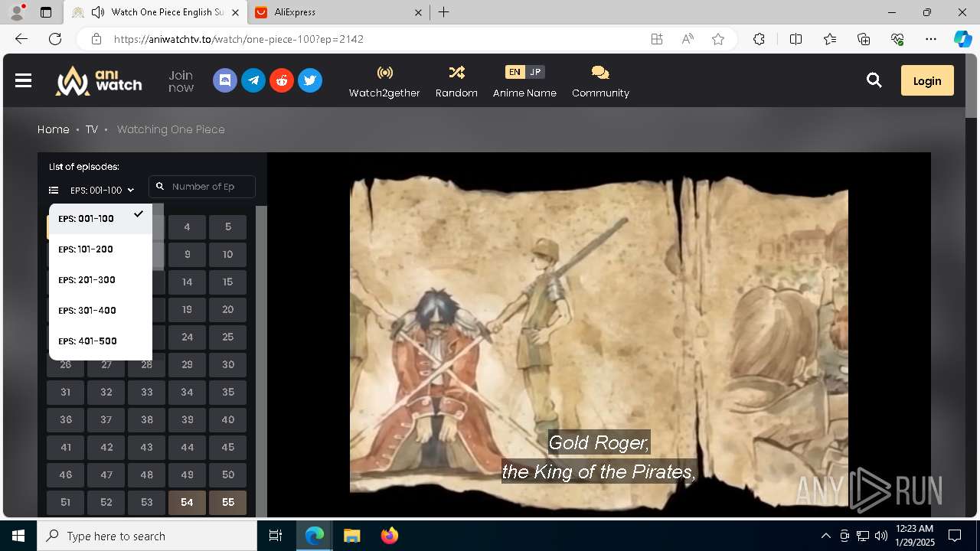Show hidden system tray icons
This screenshot has height=551, width=980.
(825, 536)
